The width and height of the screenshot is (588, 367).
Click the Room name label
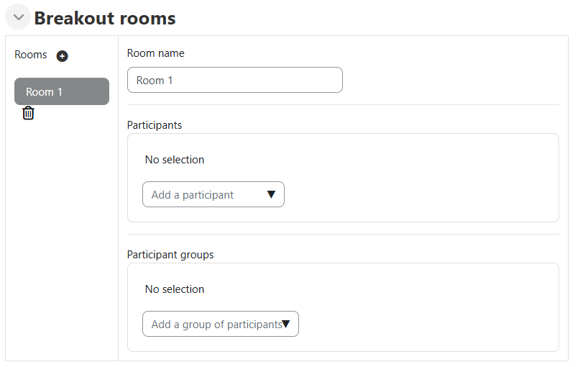[155, 53]
